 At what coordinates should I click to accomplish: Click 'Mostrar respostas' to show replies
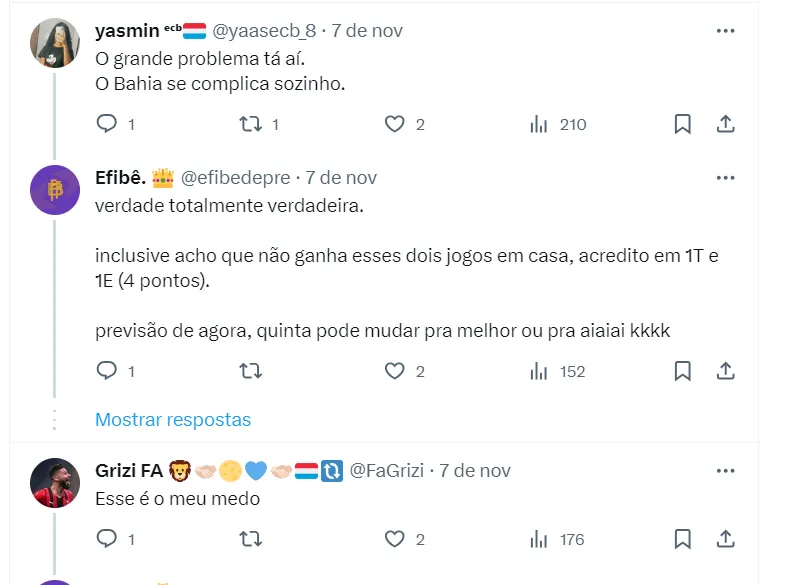[173, 419]
